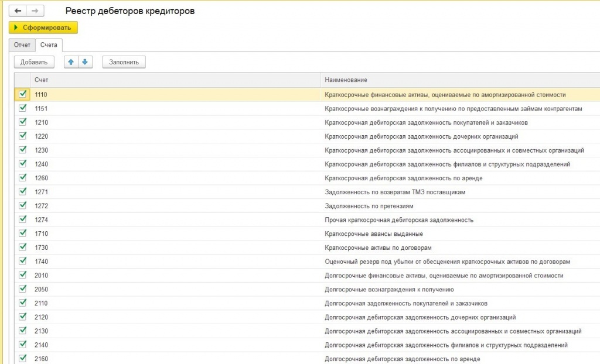Click the back navigation arrow
Viewport: 600px width, 364px height.
pyautogui.click(x=18, y=11)
